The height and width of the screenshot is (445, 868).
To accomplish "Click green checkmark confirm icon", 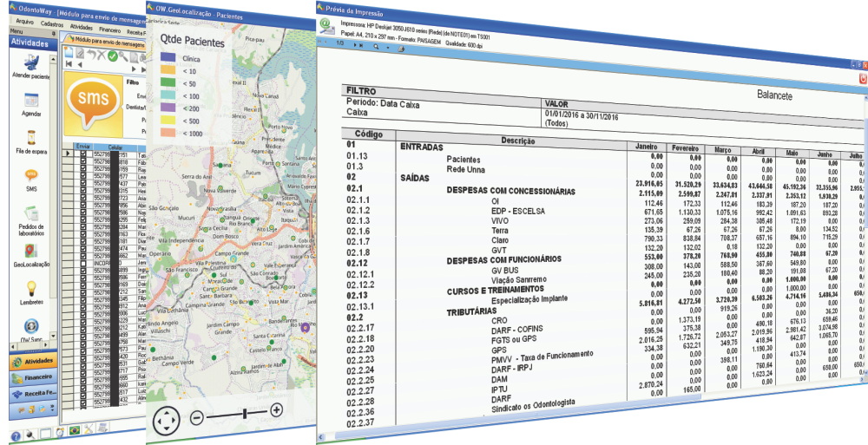I will pos(112,56).
